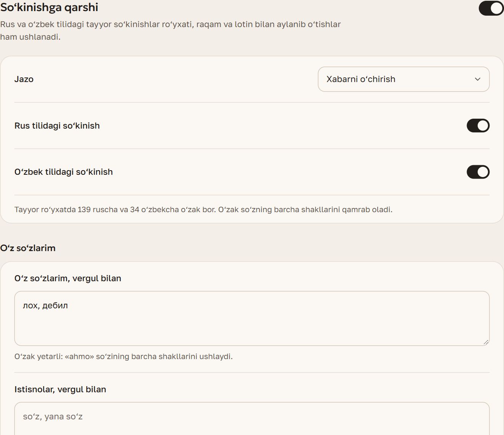Screen dimensions: 504x435
Task: Open the Jazo dropdown showing Xabarni o'chirish
Action: tap(404, 79)
